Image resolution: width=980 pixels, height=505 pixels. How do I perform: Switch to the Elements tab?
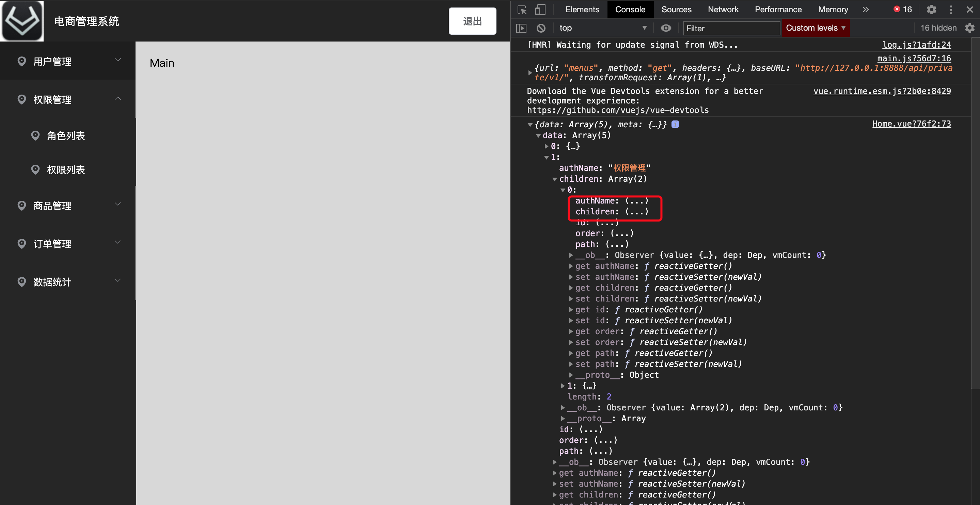click(582, 10)
